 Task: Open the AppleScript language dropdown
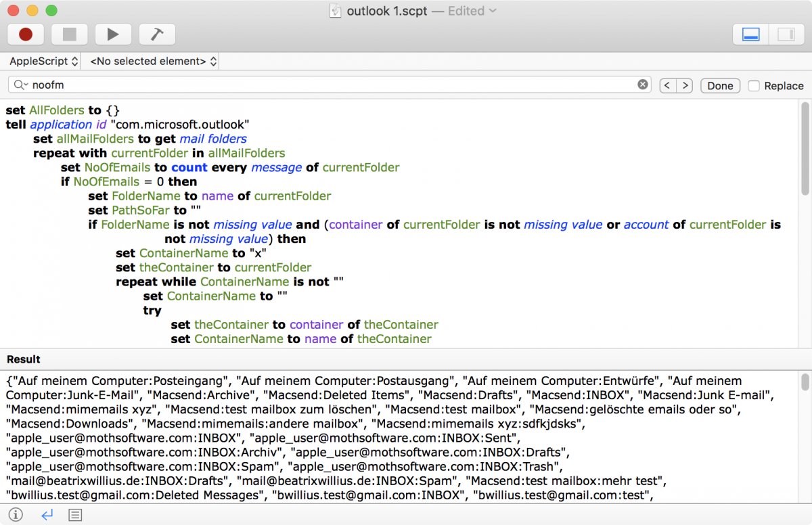tap(43, 61)
